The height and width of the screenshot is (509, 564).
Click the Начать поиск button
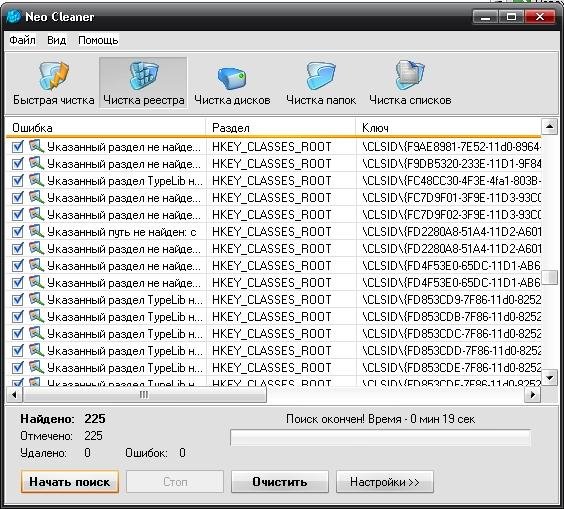pos(69,482)
